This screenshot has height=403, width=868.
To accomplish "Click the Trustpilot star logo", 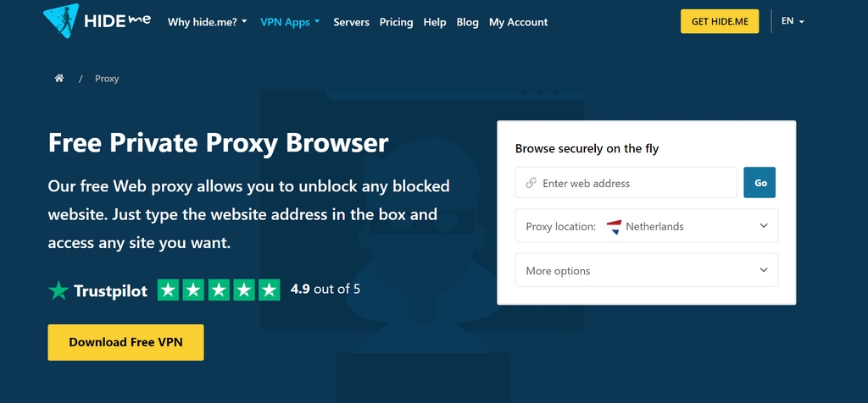I will pyautogui.click(x=58, y=290).
